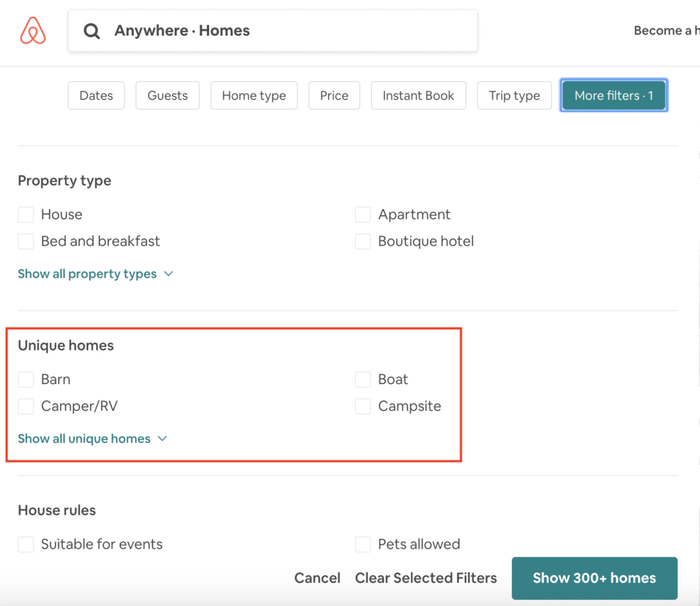Viewport: 700px width, 606px height.
Task: Expand Show all unique homes
Action: point(92,439)
